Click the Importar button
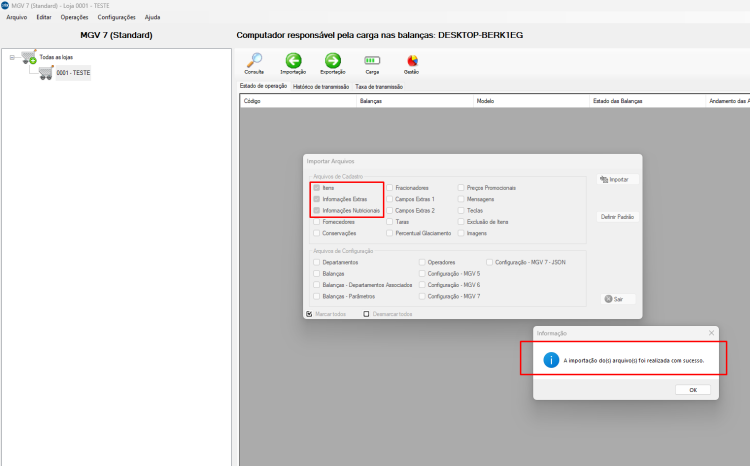This screenshot has height=466, width=750. click(x=617, y=179)
